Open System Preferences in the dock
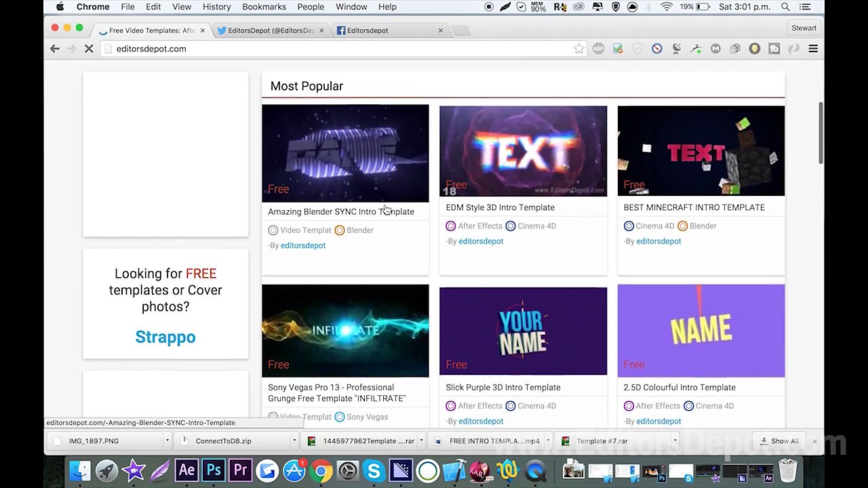Screen dimensions: 868x488 point(347,470)
